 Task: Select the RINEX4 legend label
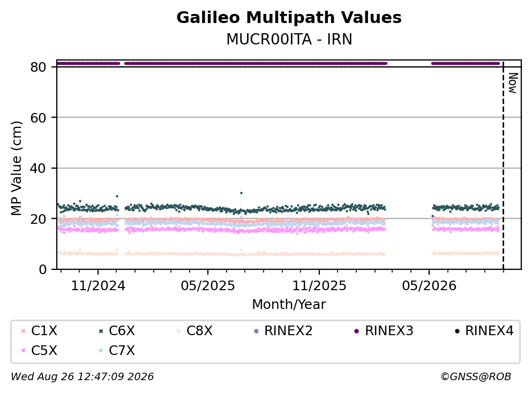(x=490, y=331)
